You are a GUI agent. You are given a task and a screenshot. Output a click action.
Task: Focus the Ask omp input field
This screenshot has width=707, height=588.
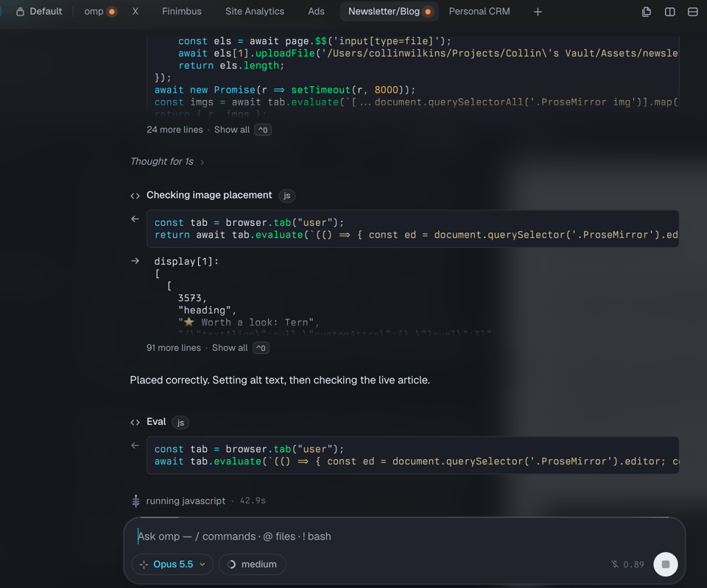404,536
